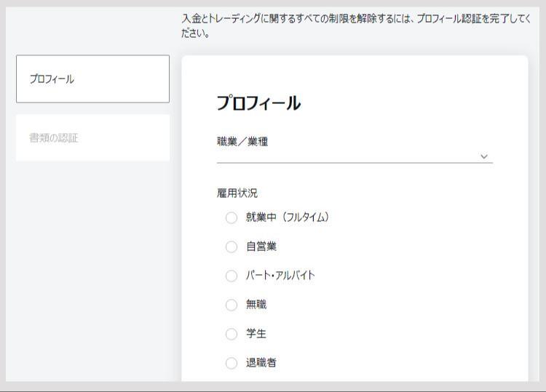
Task: Expand the 職業／業種 dropdown chevron
Action: click(484, 156)
